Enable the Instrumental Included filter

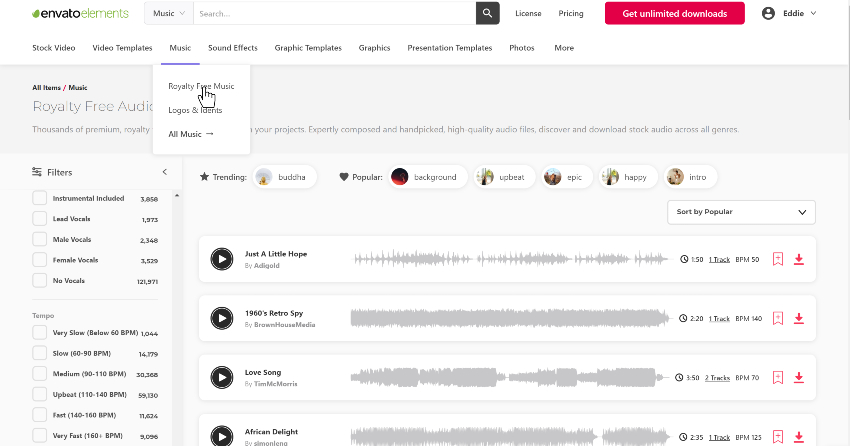[x=40, y=198]
